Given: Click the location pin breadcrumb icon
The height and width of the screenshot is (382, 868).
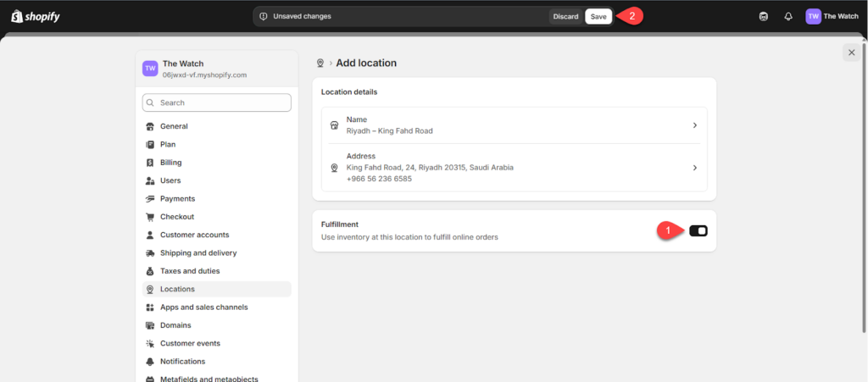Looking at the screenshot, I should [x=320, y=64].
